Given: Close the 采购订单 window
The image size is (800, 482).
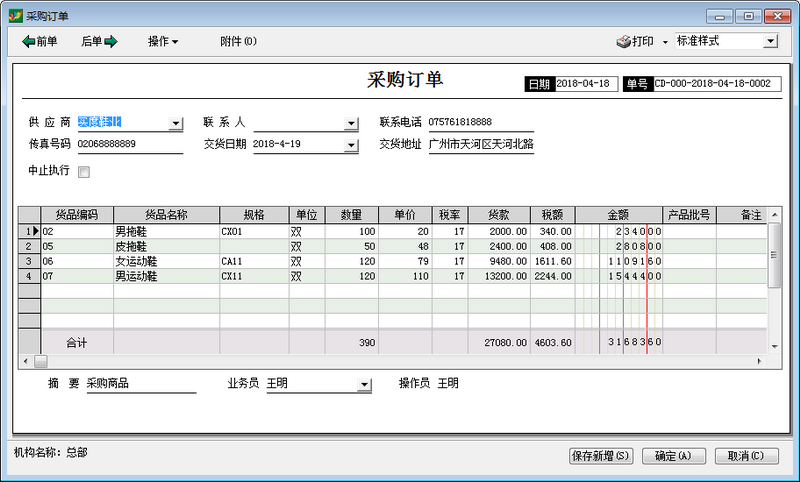Looking at the screenshot, I should pyautogui.click(x=778, y=16).
